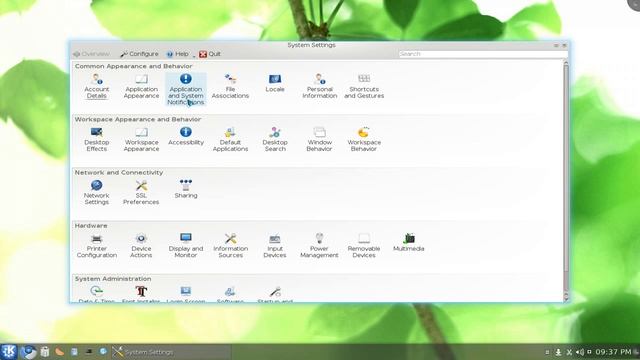
Task: Open the Font Installer module
Action: [x=141, y=294]
